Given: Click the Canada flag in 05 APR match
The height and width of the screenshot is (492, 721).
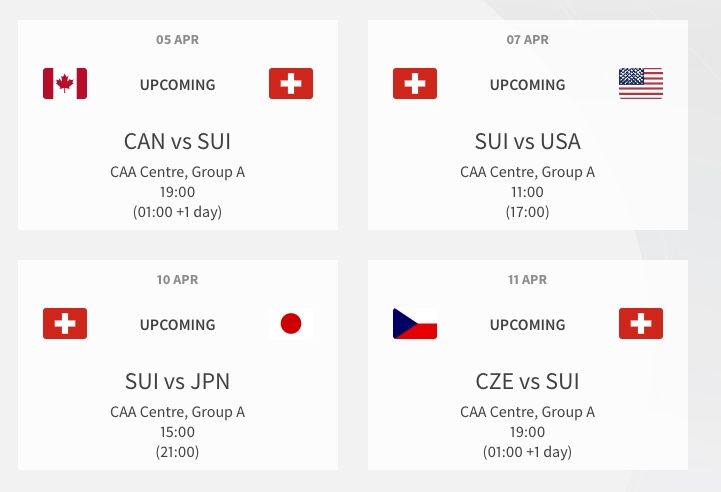Looking at the screenshot, I should click(x=65, y=83).
